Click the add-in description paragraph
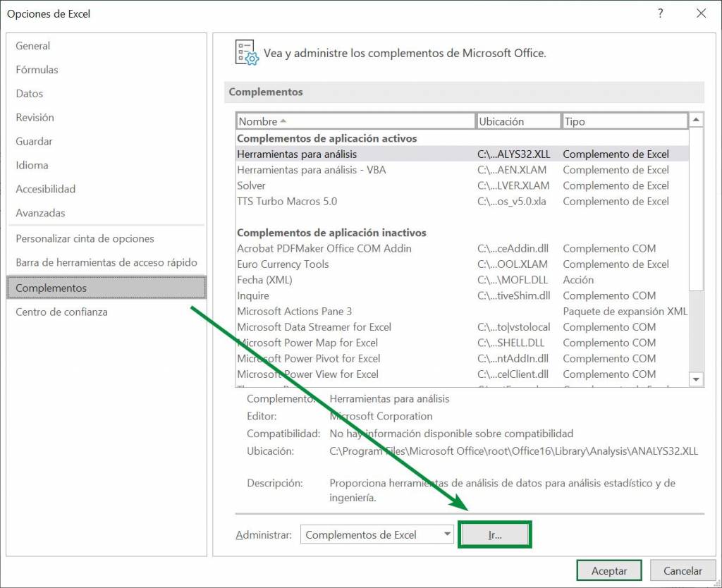 pyautogui.click(x=502, y=491)
